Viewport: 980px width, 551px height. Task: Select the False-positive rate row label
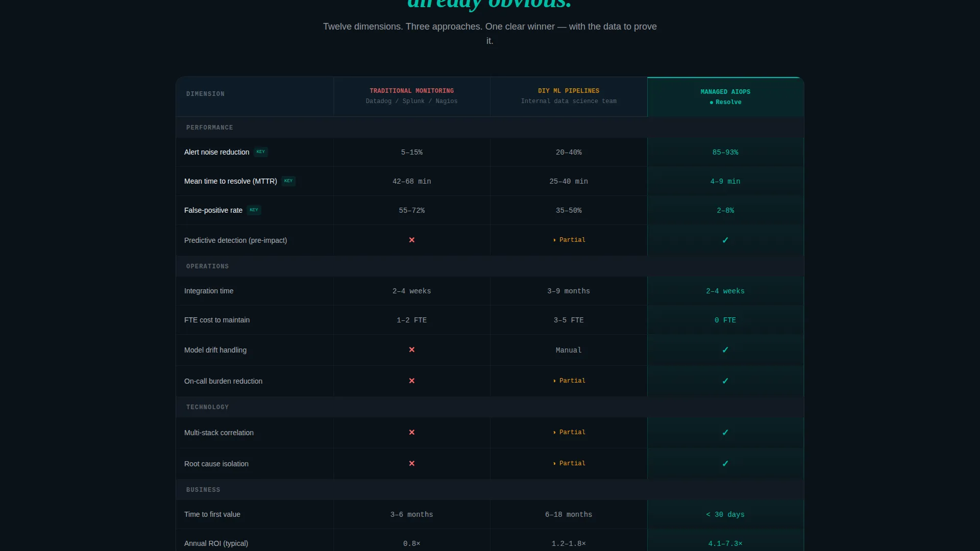(213, 210)
